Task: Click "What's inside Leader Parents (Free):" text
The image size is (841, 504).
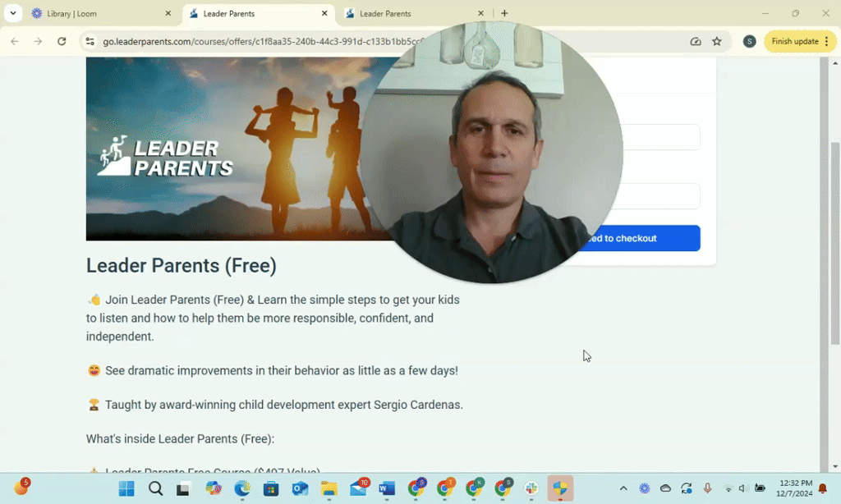Action: pyautogui.click(x=180, y=438)
